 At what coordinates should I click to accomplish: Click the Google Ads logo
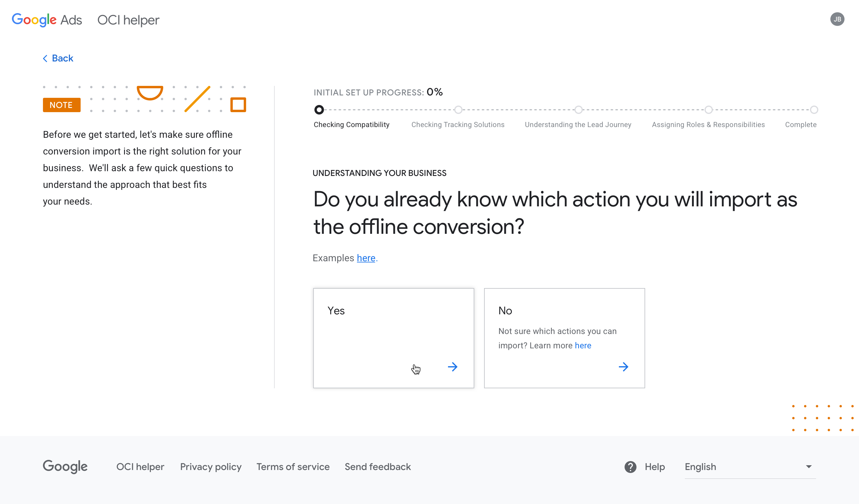(47, 20)
